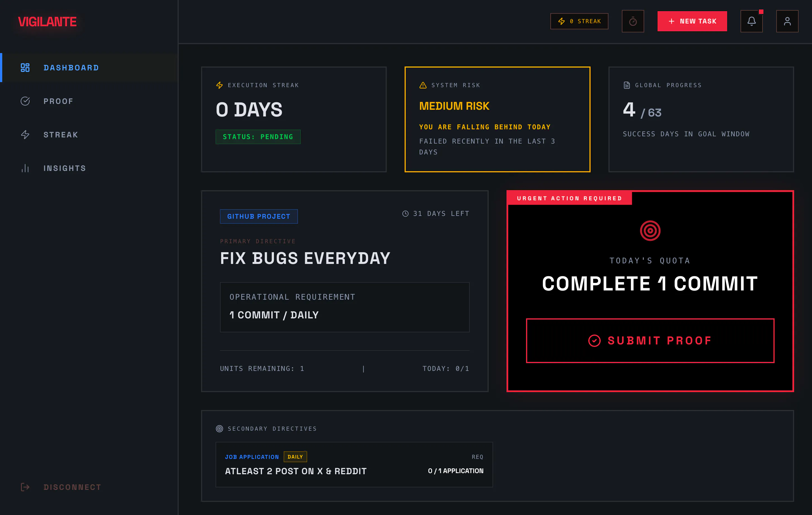Create a New Task

(x=692, y=21)
